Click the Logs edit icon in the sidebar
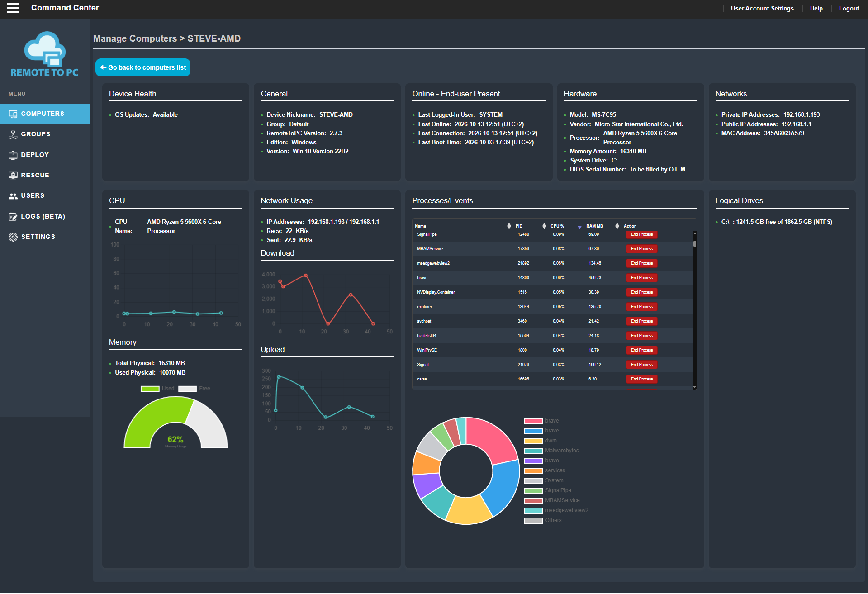Viewport: 868px width, 594px height. tap(13, 217)
